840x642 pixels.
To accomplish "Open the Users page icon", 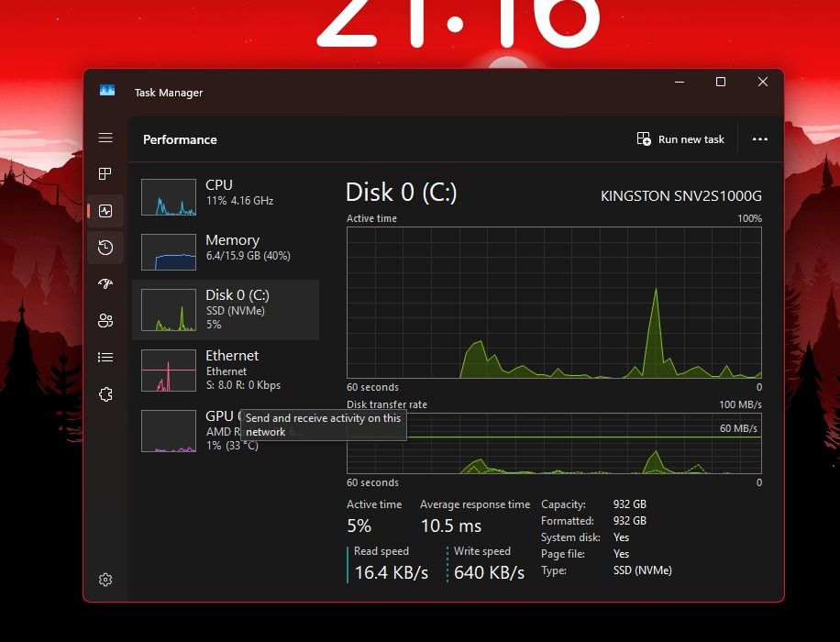I will click(105, 320).
